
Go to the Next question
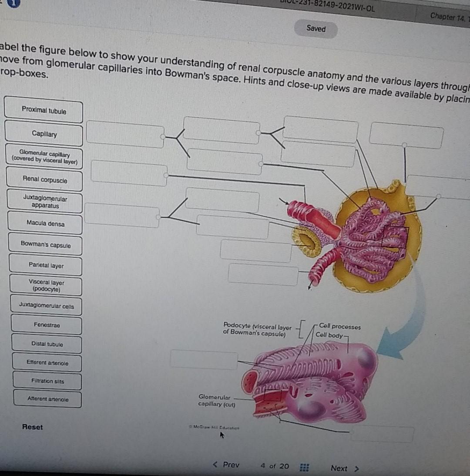(x=344, y=469)
